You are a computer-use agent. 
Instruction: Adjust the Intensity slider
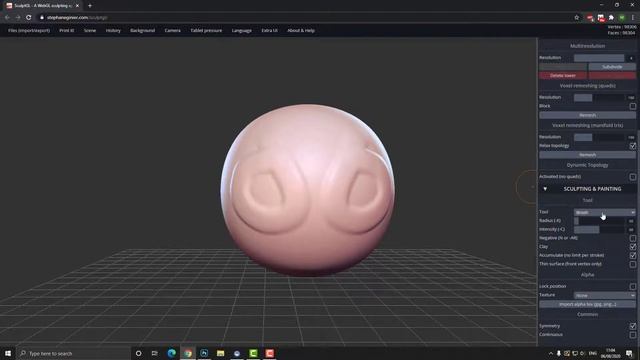click(599, 229)
